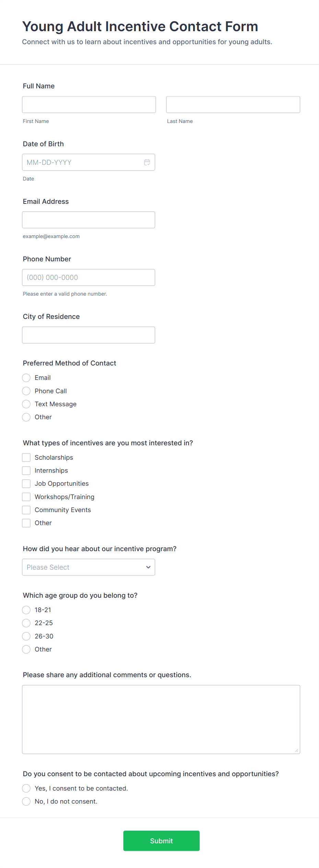Select No, I do not consent
Screen dimensions: 319x868
click(x=26, y=802)
